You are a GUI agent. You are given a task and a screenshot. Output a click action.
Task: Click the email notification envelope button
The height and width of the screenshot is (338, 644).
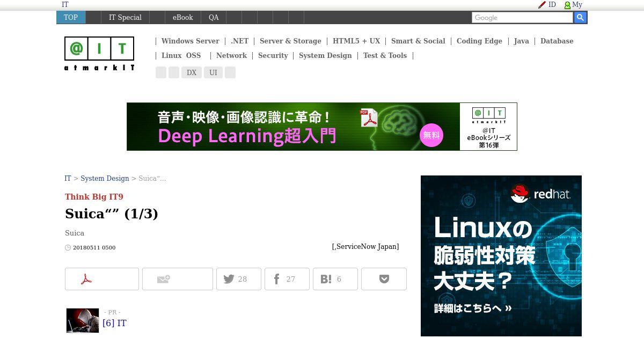pyautogui.click(x=178, y=279)
